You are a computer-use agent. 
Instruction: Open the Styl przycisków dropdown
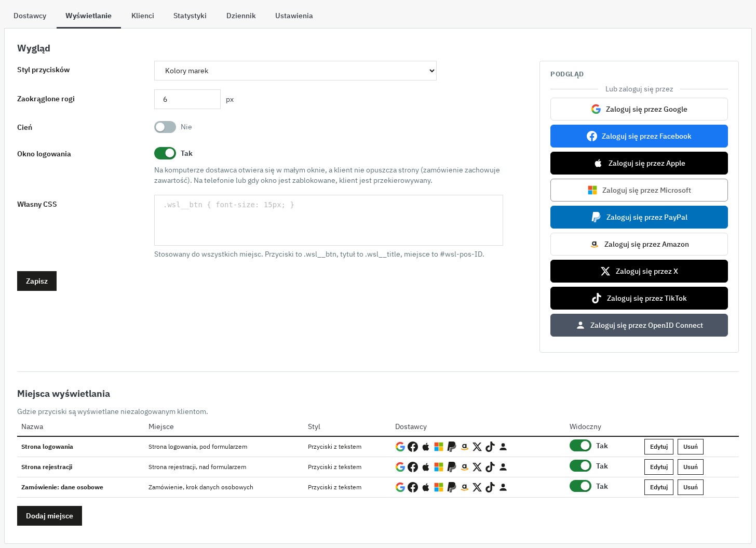point(295,71)
